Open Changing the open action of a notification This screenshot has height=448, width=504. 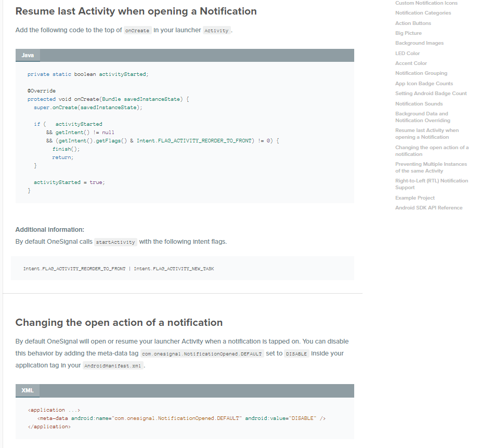pyautogui.click(x=432, y=151)
